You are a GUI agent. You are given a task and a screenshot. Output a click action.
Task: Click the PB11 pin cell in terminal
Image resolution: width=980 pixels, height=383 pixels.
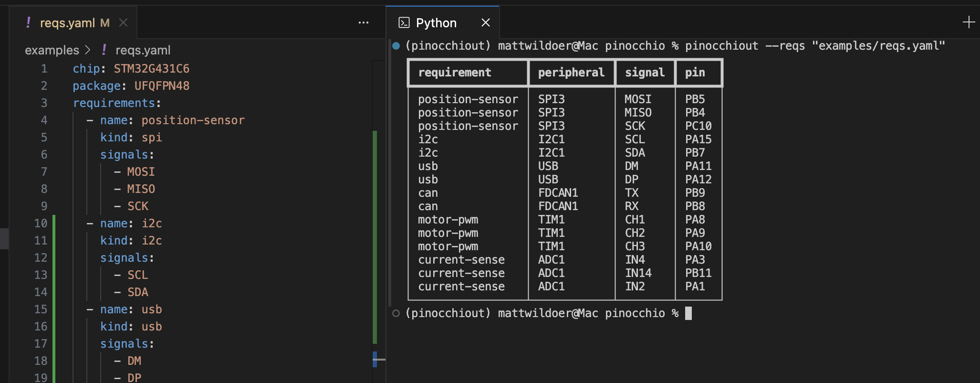699,273
